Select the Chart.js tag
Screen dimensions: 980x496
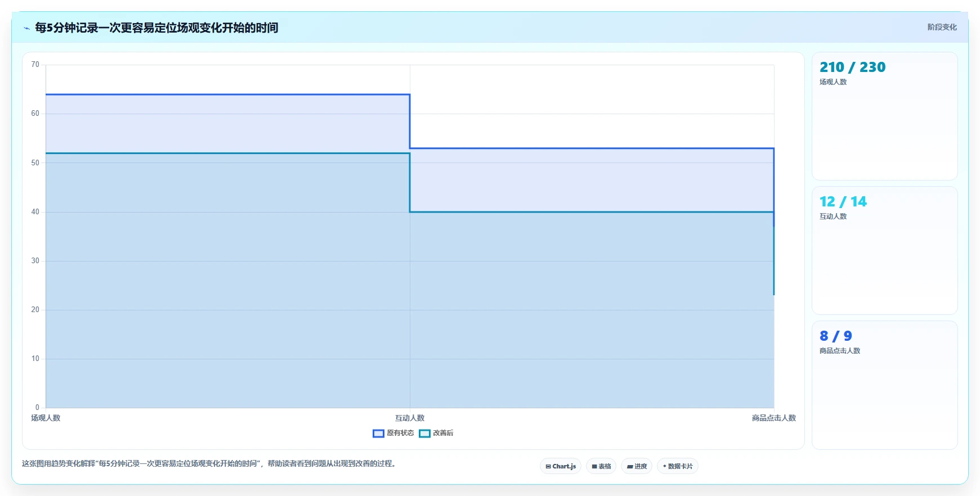point(561,466)
